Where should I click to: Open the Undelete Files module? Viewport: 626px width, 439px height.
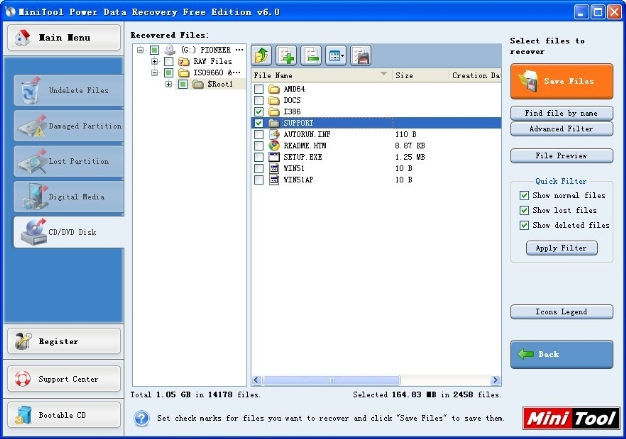click(69, 90)
